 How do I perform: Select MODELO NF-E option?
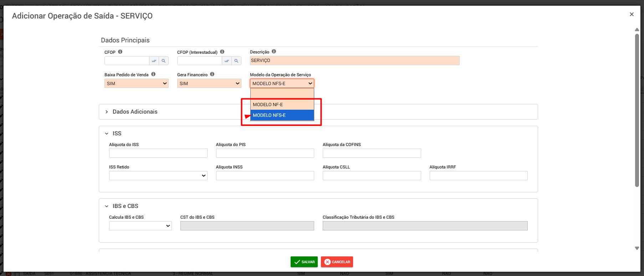[282, 105]
